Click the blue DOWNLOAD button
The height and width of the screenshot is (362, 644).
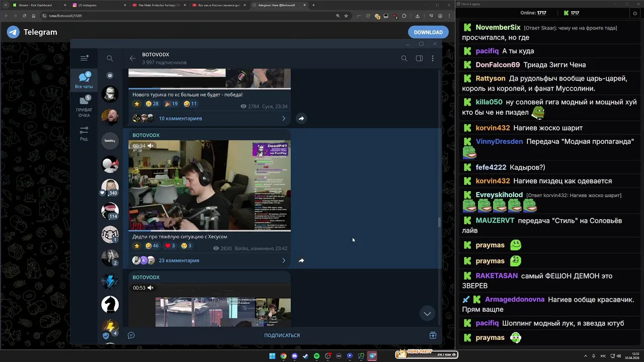(x=428, y=32)
